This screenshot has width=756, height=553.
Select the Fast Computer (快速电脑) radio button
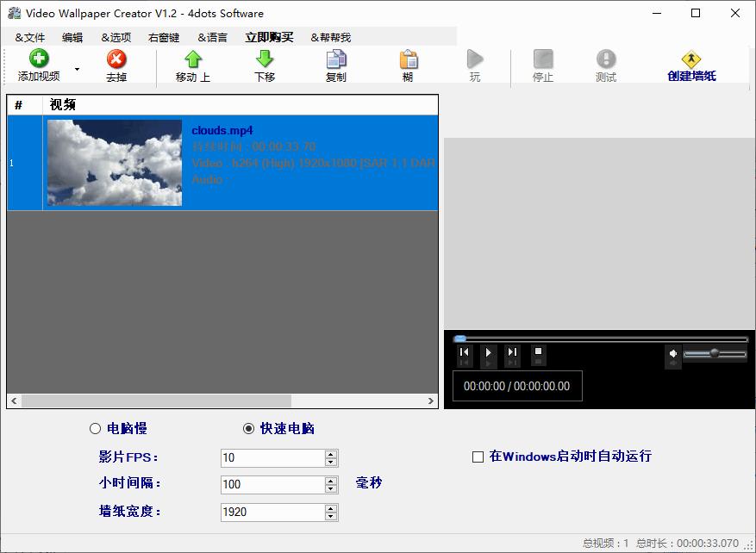[x=248, y=428]
